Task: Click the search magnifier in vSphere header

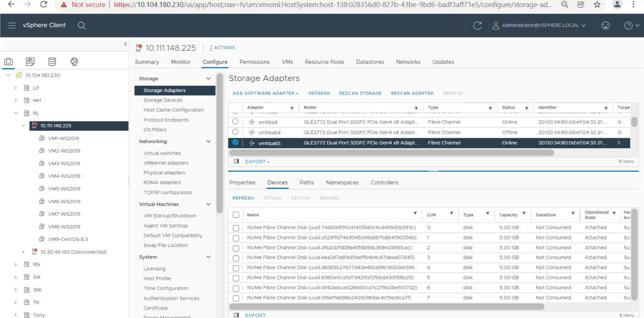Action: (82, 25)
